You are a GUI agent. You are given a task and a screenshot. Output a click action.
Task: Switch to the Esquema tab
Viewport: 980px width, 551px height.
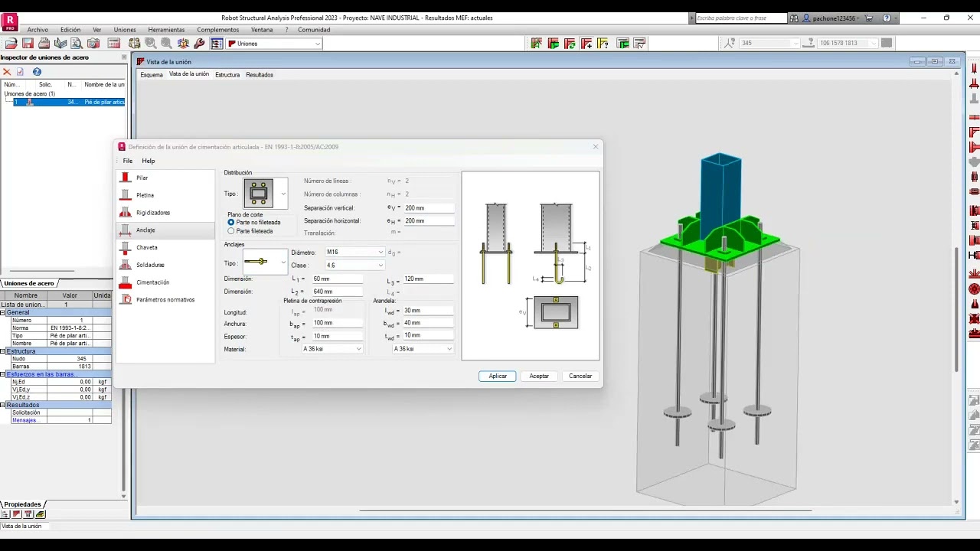152,75
